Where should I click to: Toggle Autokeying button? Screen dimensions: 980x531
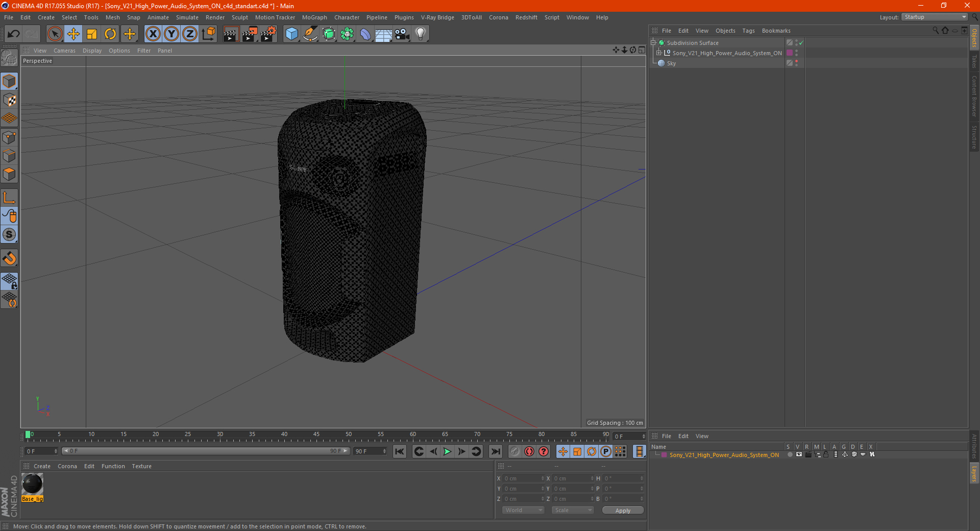tap(529, 451)
